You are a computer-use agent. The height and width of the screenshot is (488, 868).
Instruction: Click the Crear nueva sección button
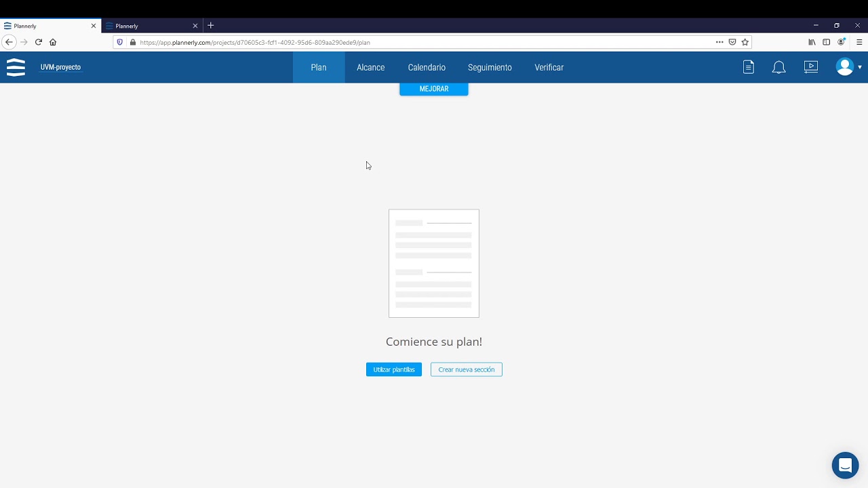click(467, 369)
